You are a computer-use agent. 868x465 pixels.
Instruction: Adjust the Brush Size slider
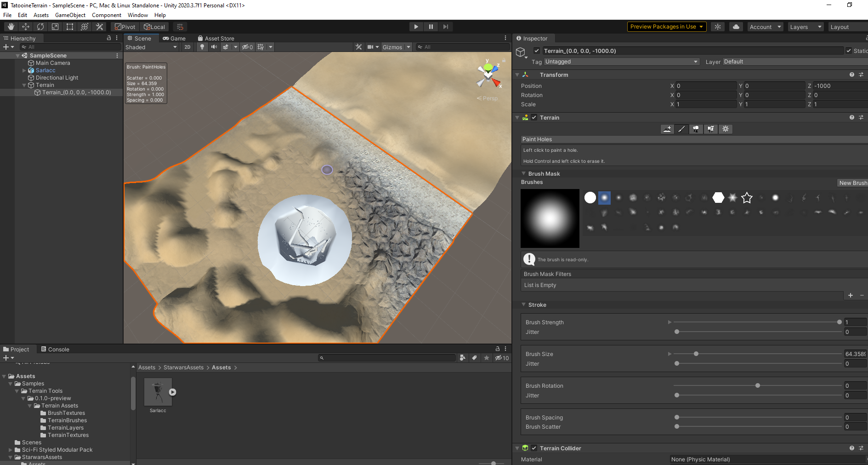758,354
